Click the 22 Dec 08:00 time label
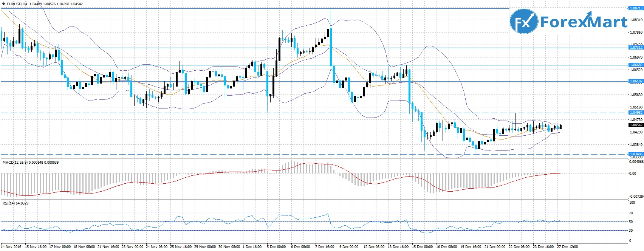This screenshot has height=251, width=644. point(519,247)
